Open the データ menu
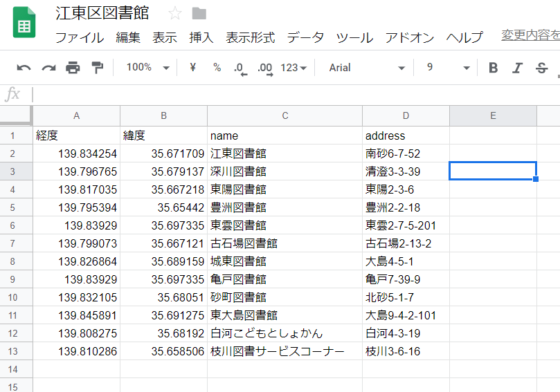This screenshot has height=392, width=560. pyautogui.click(x=305, y=37)
